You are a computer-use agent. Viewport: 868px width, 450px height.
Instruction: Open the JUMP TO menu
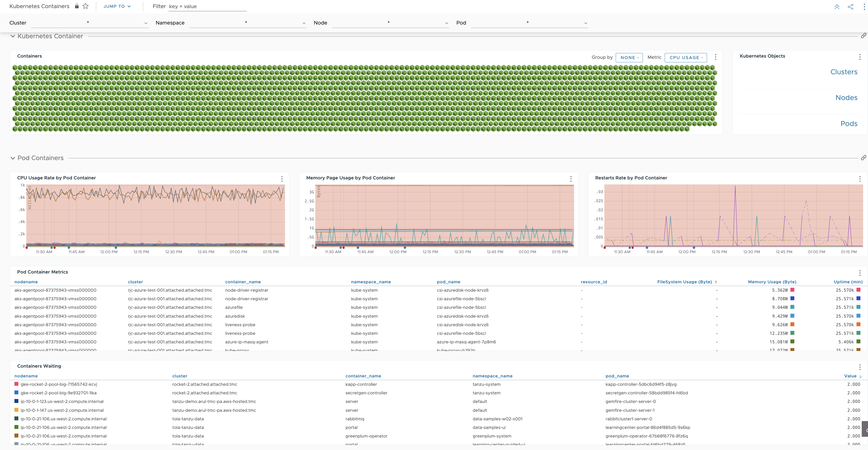tap(117, 6)
